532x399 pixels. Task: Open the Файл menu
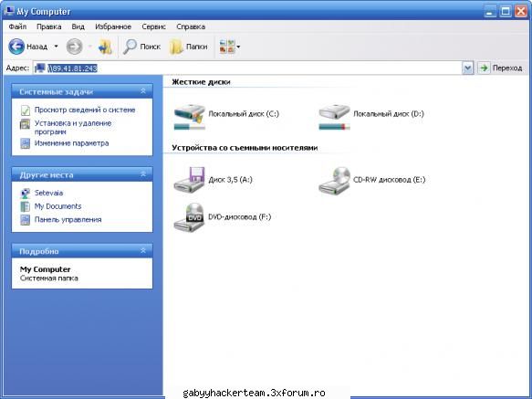point(17,26)
